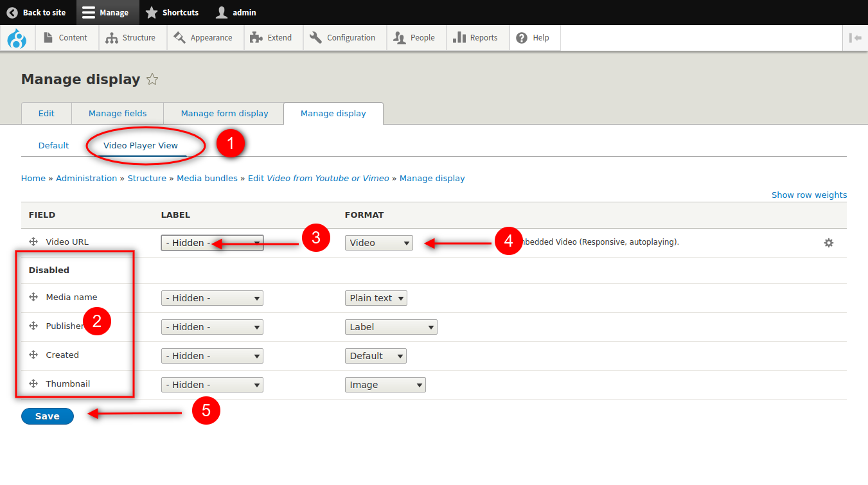Viewport: 868px width, 485px height.
Task: Open Created Default format dropdown
Action: click(x=376, y=356)
